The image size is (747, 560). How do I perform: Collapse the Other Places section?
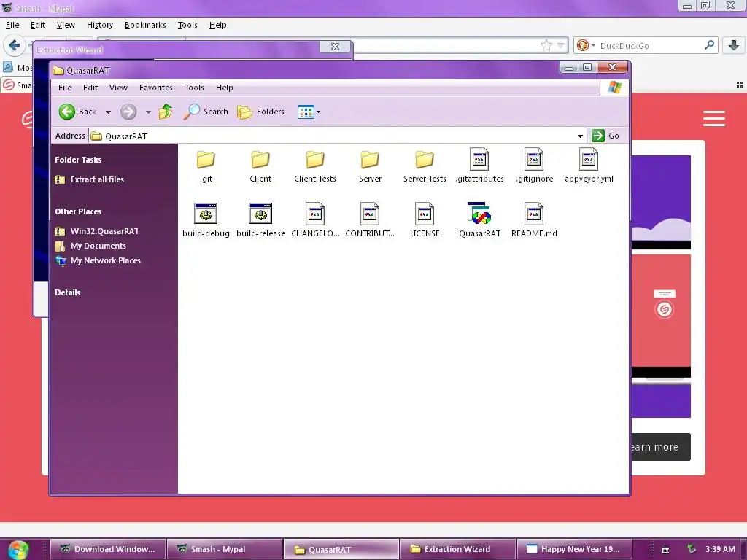[x=78, y=211]
